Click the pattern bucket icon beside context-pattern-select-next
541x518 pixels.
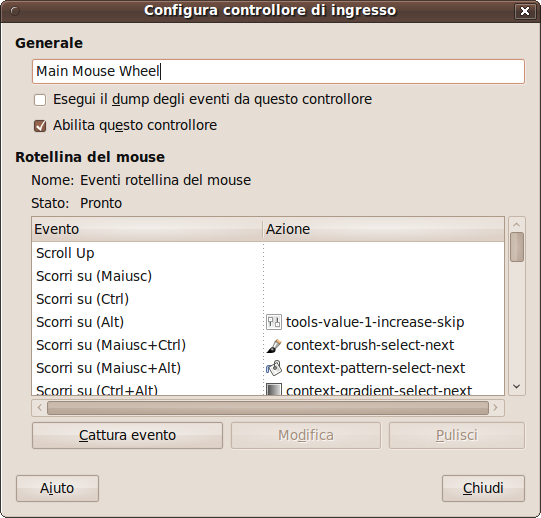(274, 368)
